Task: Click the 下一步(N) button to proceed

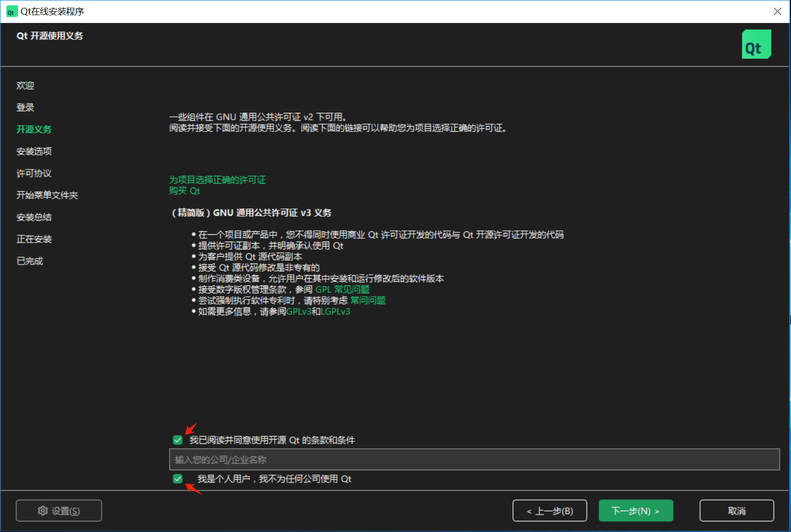Action: pos(636,511)
